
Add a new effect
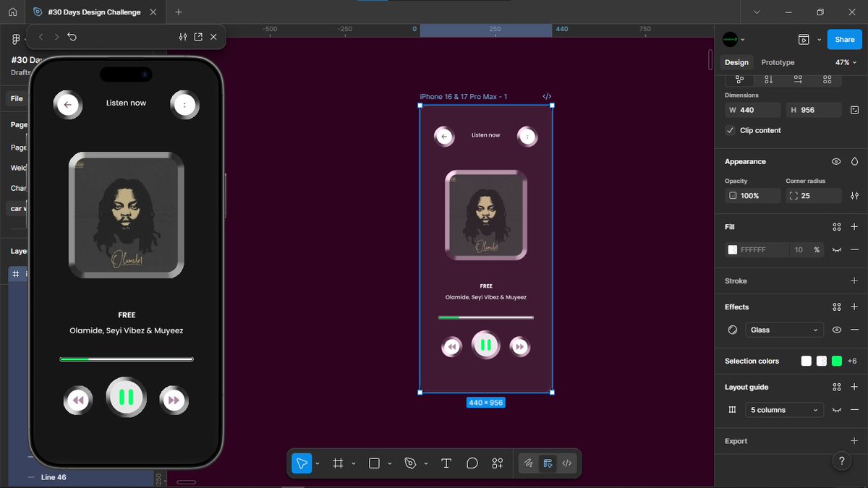pos(854,307)
